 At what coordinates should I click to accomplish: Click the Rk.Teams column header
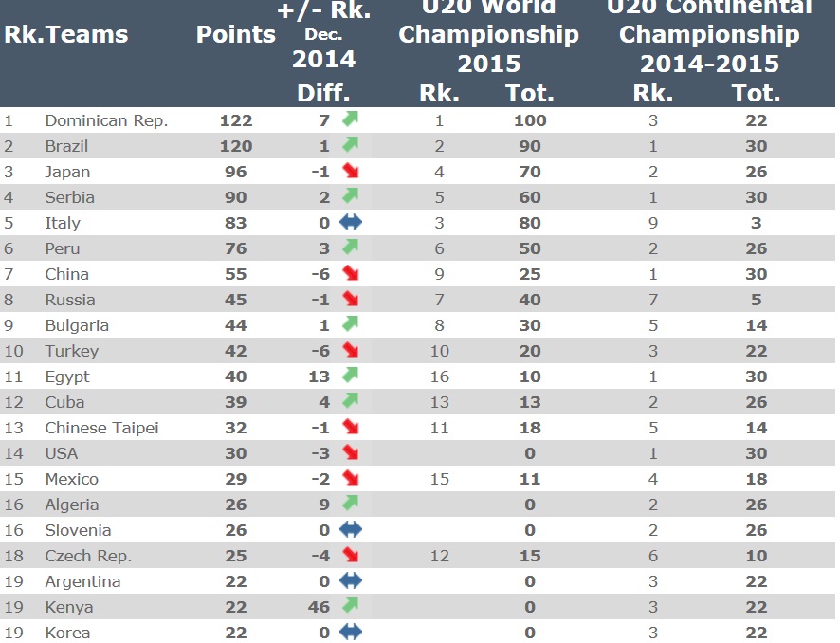[66, 35]
